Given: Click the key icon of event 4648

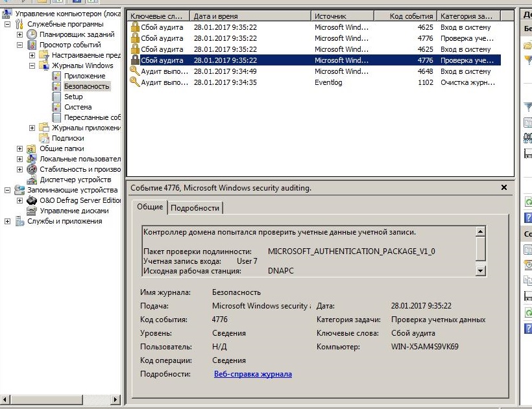Looking at the screenshot, I should tap(134, 71).
